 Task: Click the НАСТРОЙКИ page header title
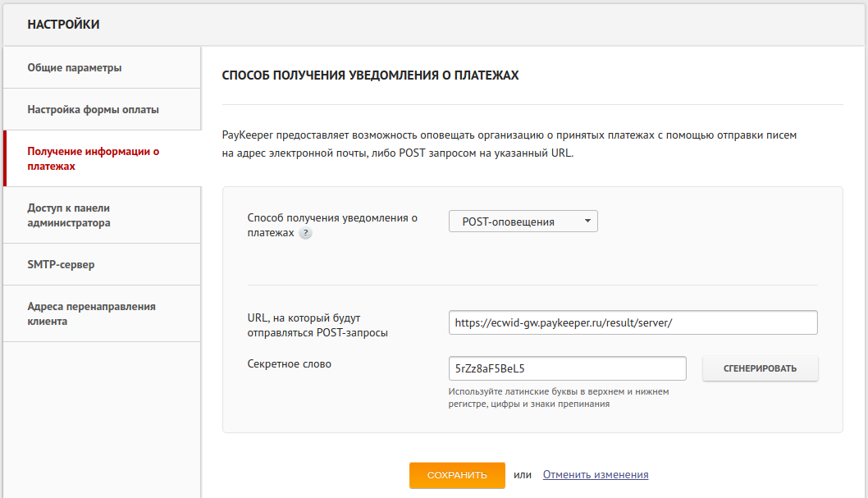tap(63, 25)
